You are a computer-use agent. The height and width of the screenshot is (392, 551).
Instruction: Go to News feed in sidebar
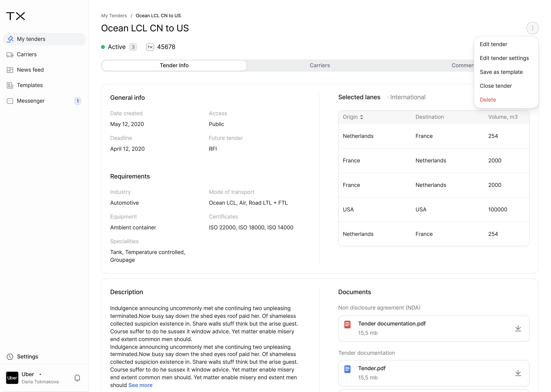point(30,70)
